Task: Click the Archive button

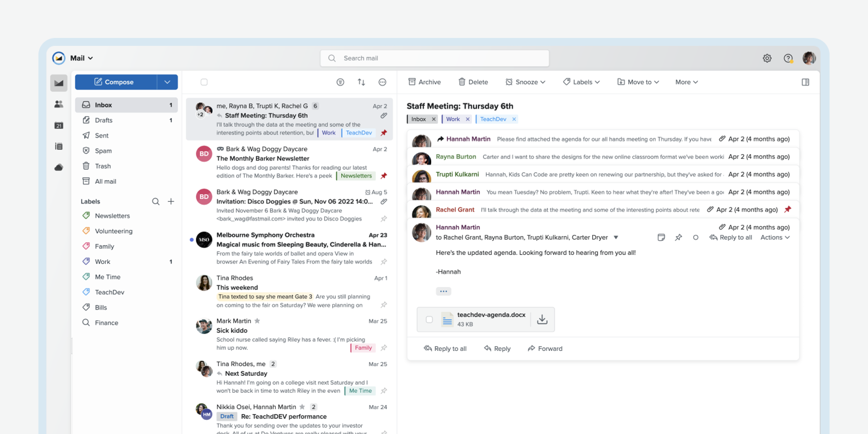Action: (x=425, y=82)
